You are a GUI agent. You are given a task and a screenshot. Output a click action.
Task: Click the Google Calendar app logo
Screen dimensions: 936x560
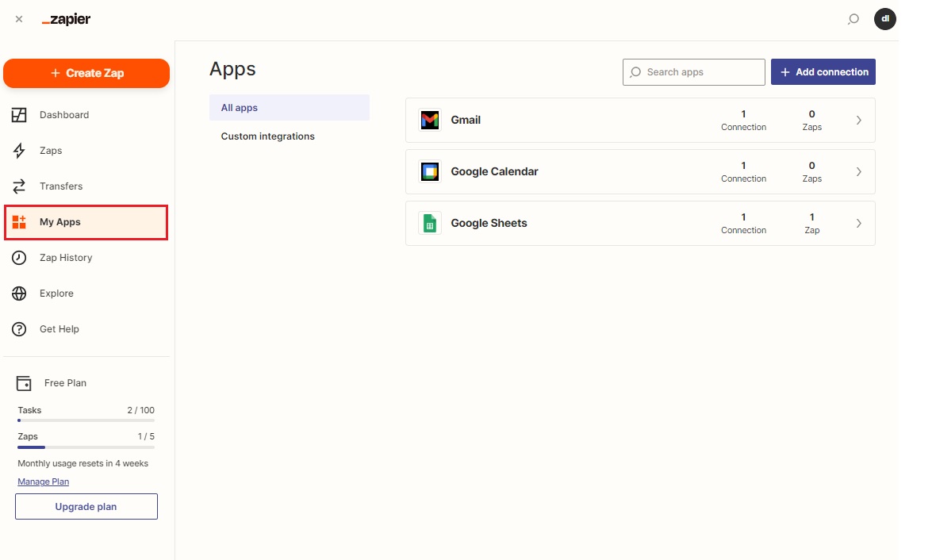[x=429, y=172]
